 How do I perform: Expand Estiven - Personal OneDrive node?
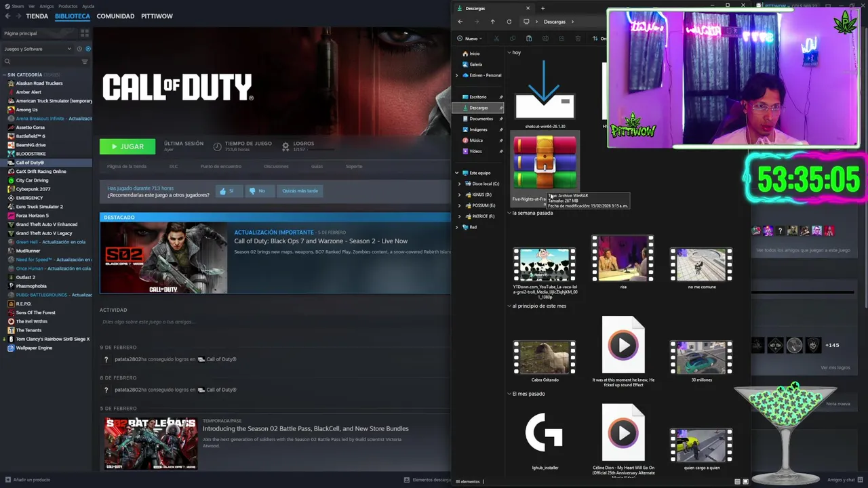[456, 75]
